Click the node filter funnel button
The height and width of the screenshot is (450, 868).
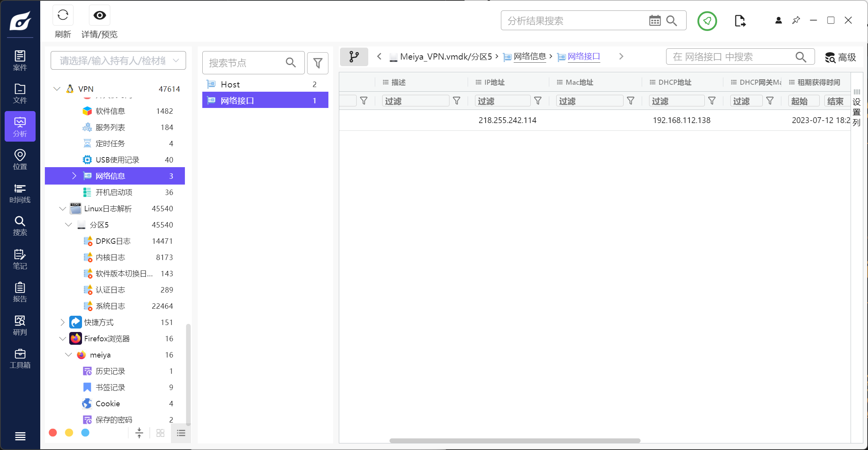pyautogui.click(x=318, y=63)
